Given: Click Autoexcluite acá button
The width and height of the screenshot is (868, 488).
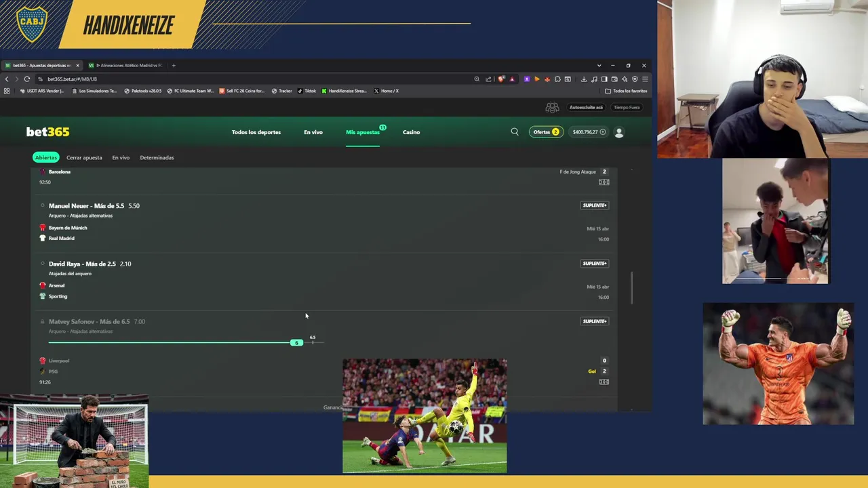Looking at the screenshot, I should click(586, 107).
